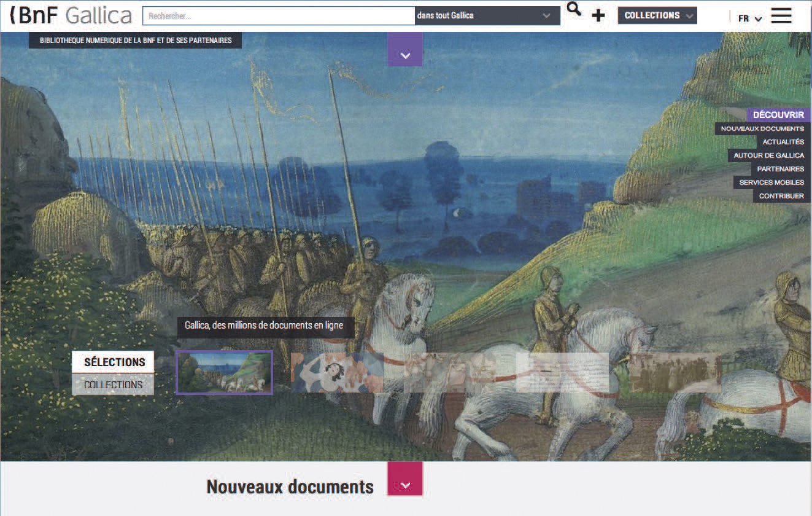Click the purple chevron-down expander at top
Screen dimensions: 812x516
pos(405,49)
